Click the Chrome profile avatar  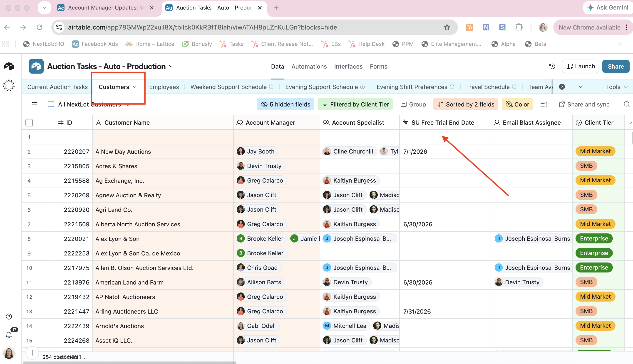[x=543, y=27]
